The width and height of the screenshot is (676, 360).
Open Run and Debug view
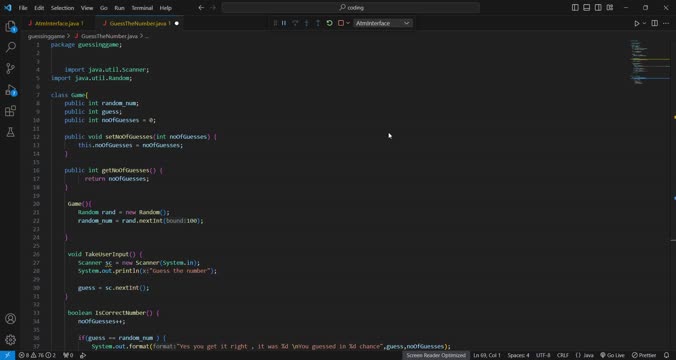click(x=10, y=90)
